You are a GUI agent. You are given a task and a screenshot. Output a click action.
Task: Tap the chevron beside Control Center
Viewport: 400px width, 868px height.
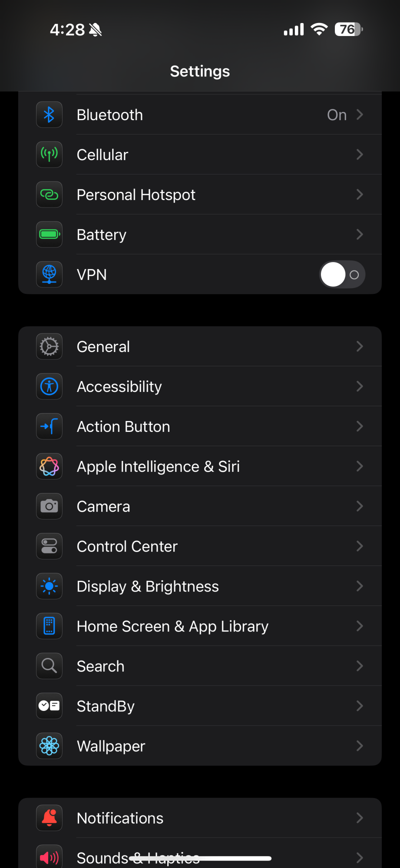pyautogui.click(x=360, y=546)
